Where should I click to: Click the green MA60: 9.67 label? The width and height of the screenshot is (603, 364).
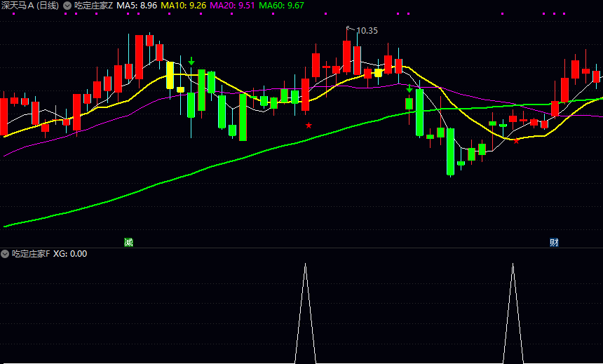[281, 6]
